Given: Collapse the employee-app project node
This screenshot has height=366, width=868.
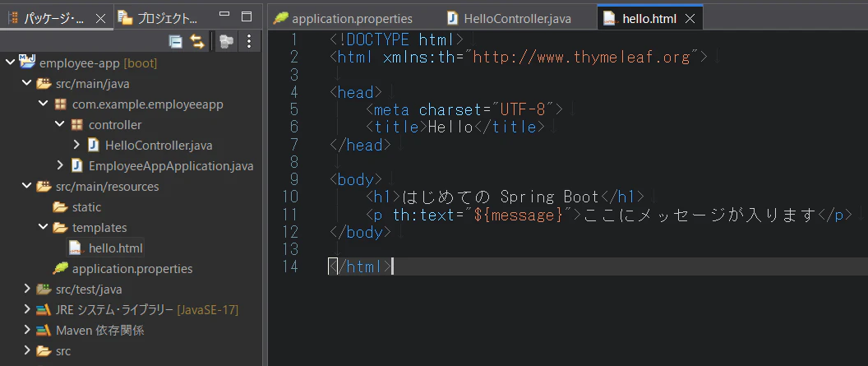Looking at the screenshot, I should [10, 63].
